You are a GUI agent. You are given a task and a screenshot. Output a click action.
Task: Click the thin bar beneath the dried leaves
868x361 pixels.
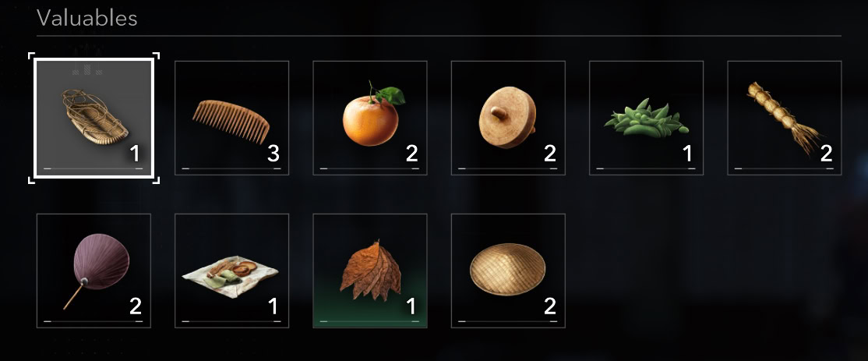point(370,321)
